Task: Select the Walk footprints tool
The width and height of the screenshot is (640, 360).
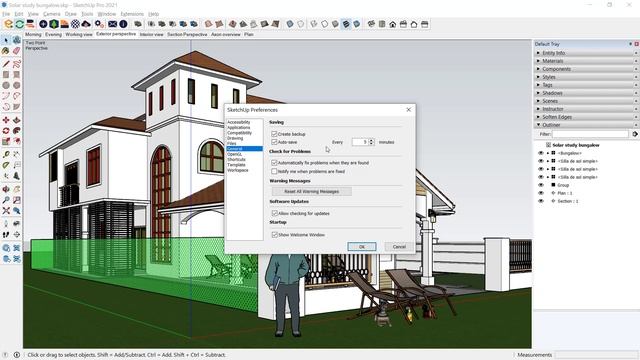Action: pos(6,235)
